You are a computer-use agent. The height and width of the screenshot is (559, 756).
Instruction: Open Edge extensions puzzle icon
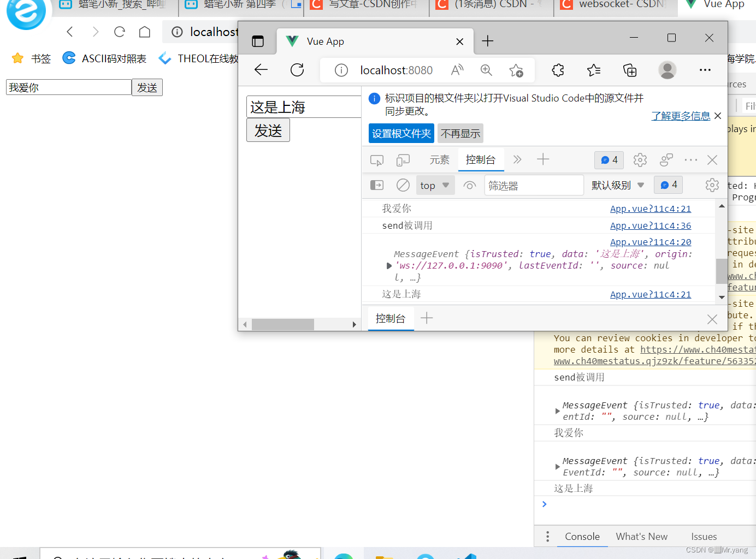coord(558,70)
